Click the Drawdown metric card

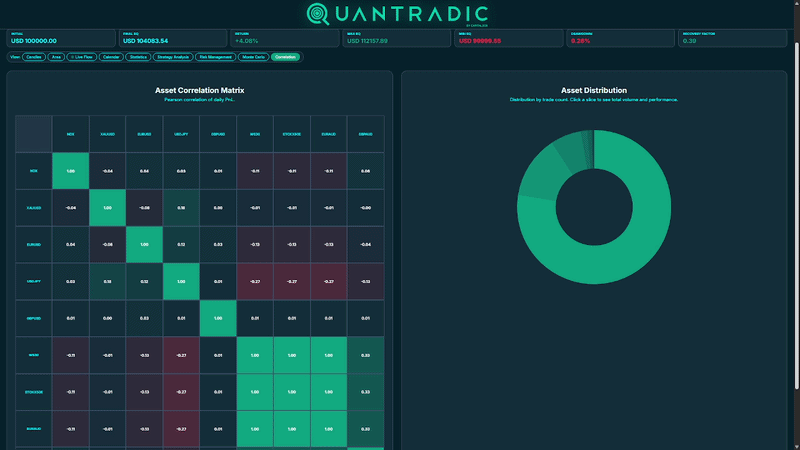coord(620,38)
